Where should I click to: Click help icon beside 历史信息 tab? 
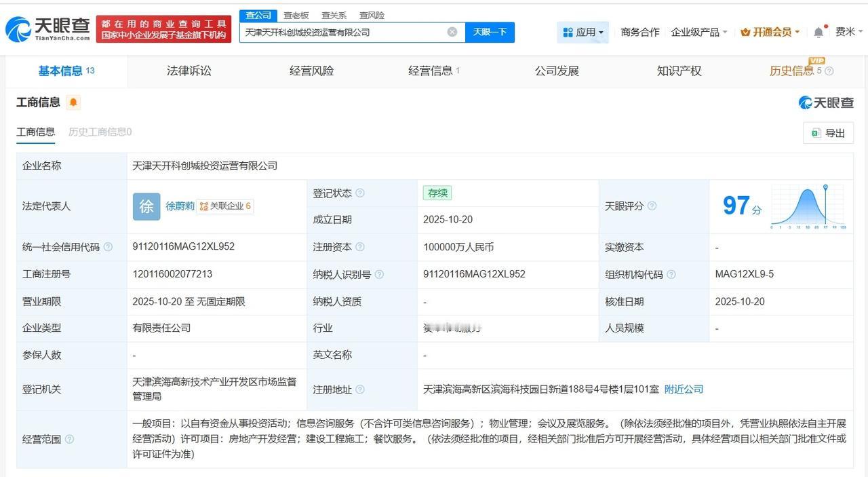coord(829,71)
